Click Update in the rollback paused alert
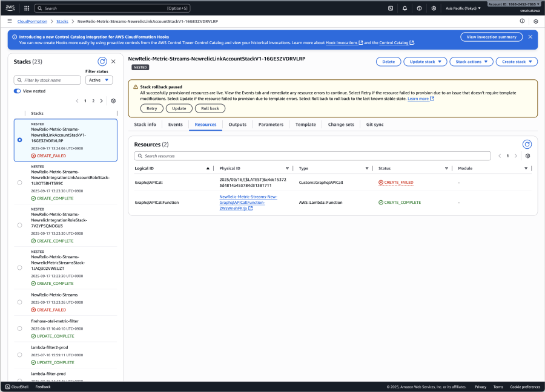 coord(179,109)
